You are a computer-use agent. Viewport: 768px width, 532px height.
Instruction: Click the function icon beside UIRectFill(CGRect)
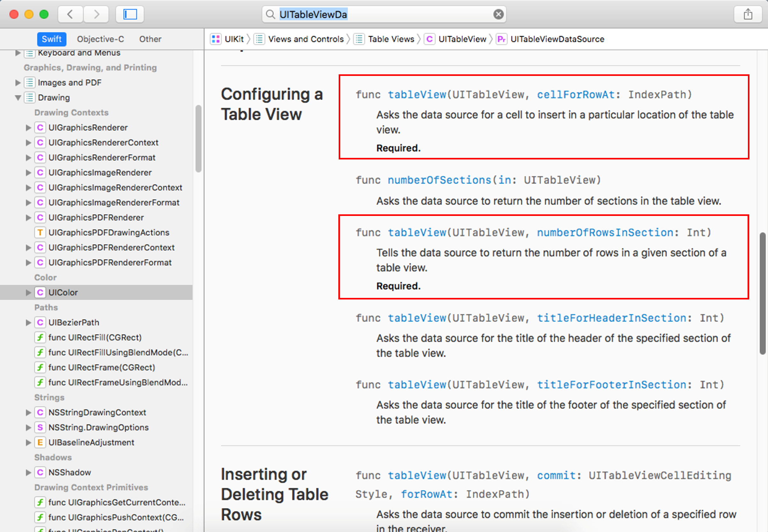point(40,337)
